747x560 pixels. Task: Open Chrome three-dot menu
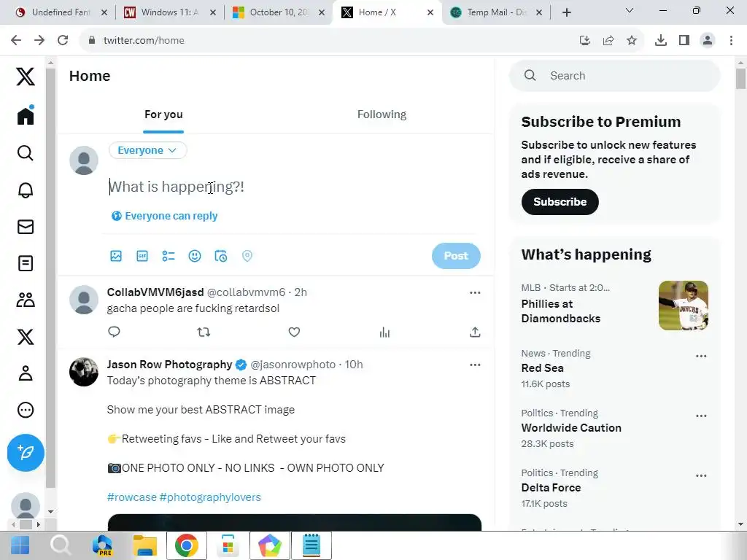(731, 41)
